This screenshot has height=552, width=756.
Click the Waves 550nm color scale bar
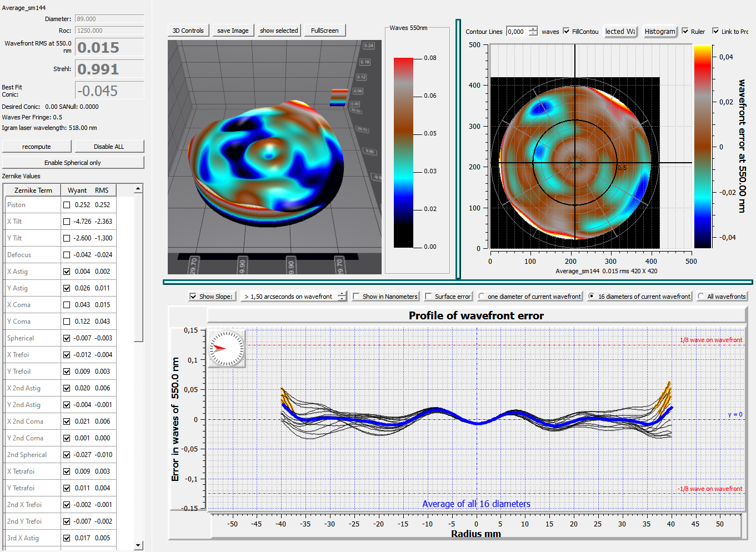pos(403,152)
